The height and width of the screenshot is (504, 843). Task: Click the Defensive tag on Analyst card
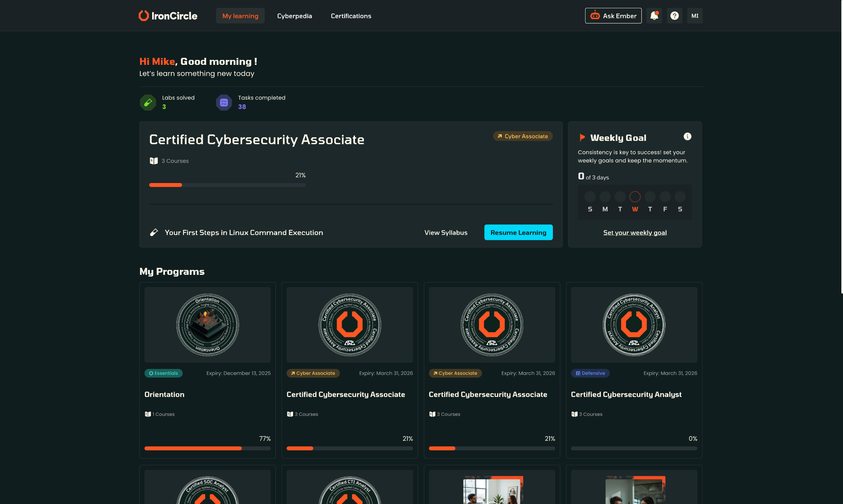[x=590, y=373]
